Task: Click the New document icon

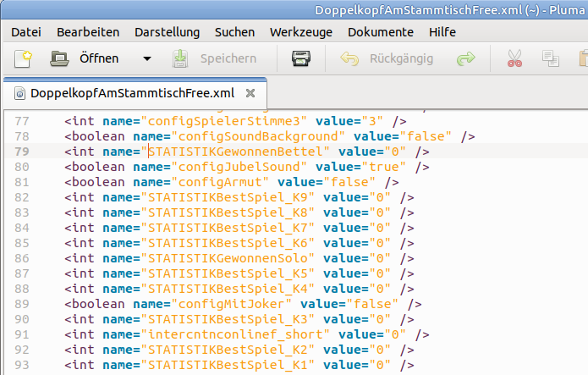Action: 21,59
